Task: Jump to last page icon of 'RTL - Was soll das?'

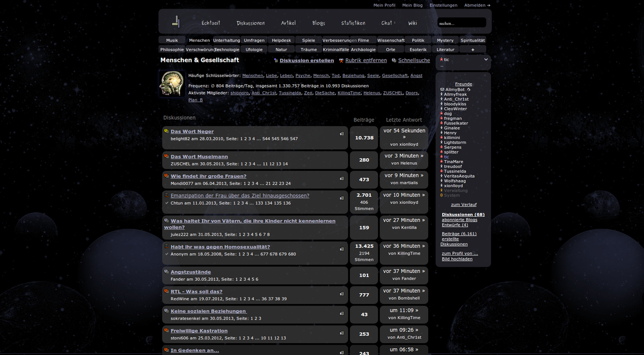Action: (342, 294)
